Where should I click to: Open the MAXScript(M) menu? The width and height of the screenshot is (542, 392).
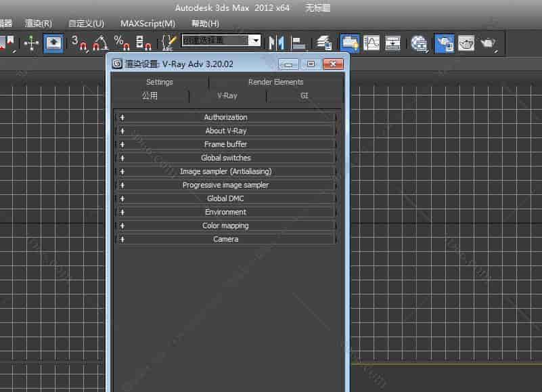[x=148, y=23]
